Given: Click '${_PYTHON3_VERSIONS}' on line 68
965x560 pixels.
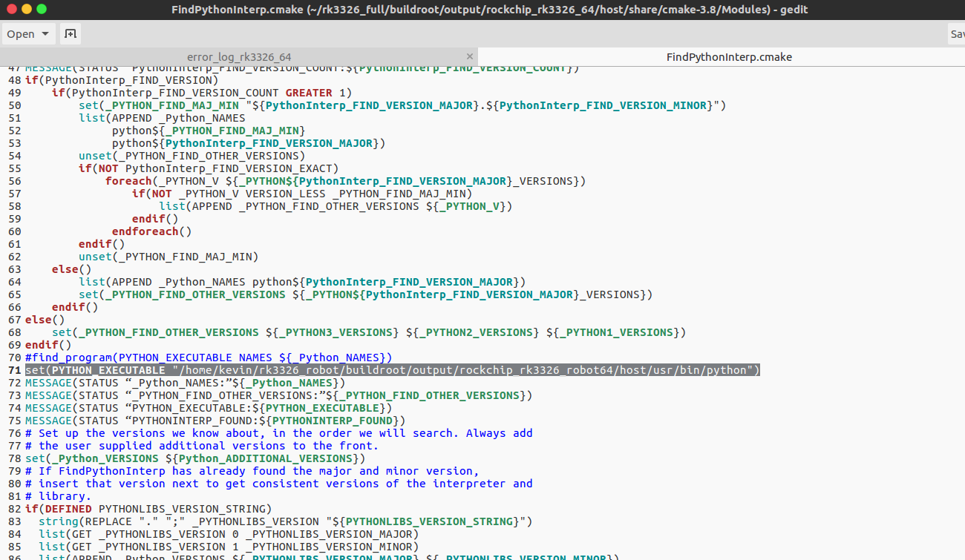Looking at the screenshot, I should point(333,332).
